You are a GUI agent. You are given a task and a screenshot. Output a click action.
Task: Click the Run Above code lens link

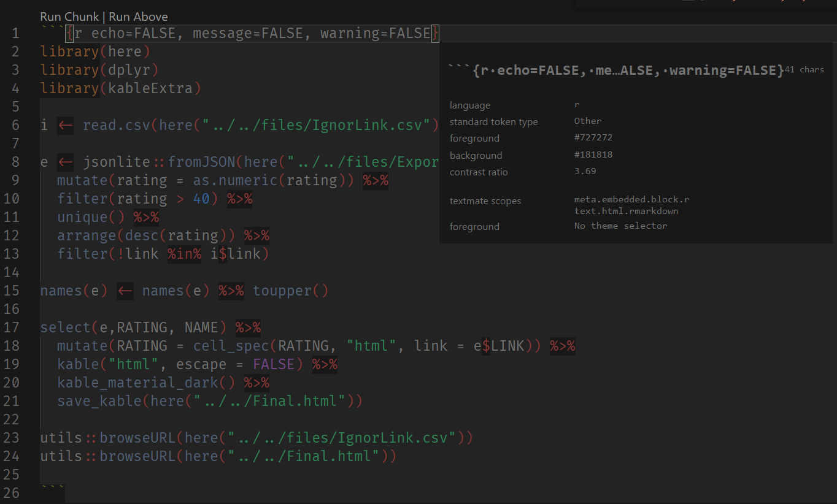coord(138,17)
